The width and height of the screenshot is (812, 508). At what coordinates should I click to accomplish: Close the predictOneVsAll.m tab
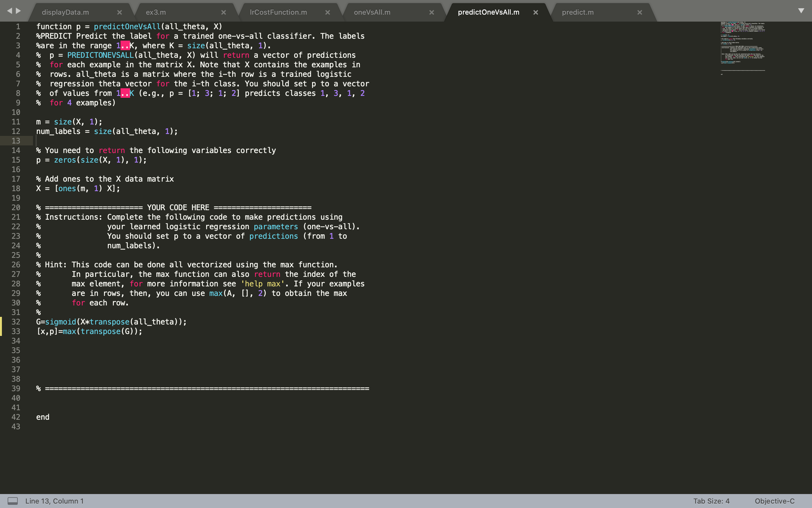pyautogui.click(x=535, y=12)
